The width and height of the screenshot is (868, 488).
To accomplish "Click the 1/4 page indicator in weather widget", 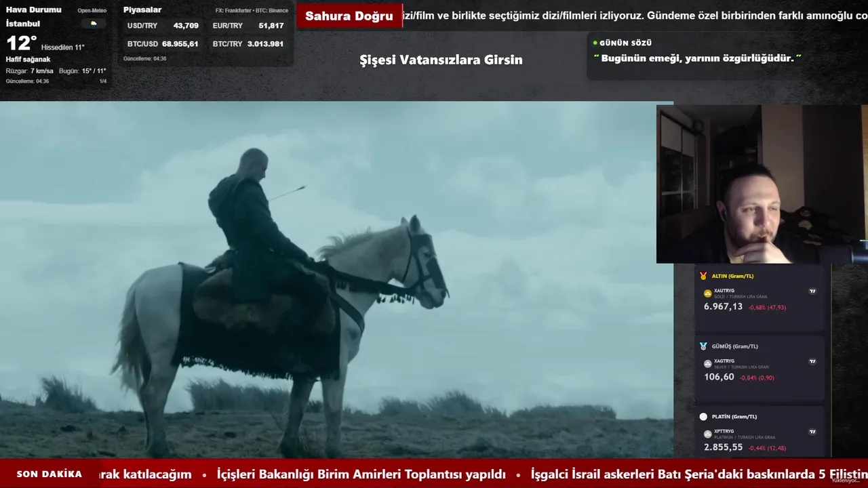I will [x=103, y=81].
